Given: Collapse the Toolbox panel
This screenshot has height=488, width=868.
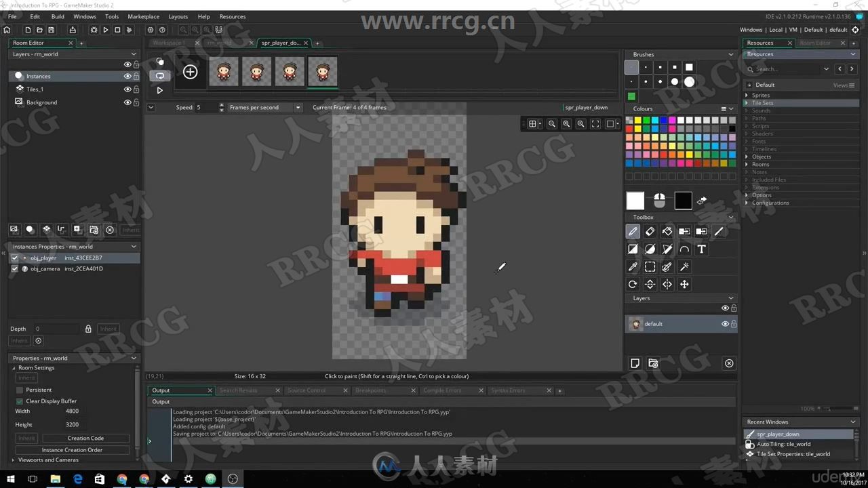Looking at the screenshot, I should tap(730, 217).
